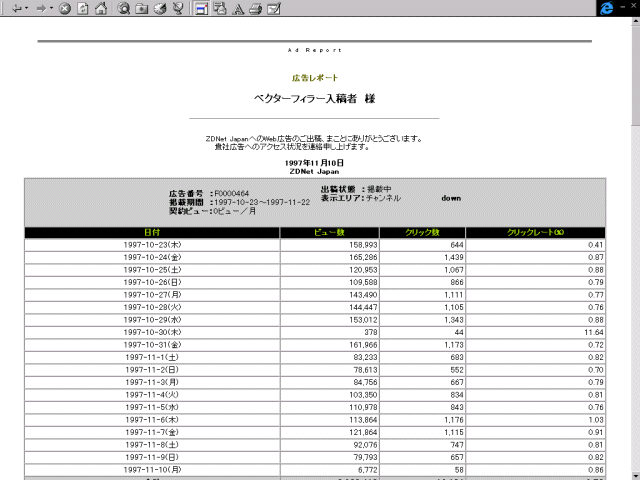Click the vertical scrollbar up arrow
The width and height of the screenshot is (640, 480).
(636, 21)
